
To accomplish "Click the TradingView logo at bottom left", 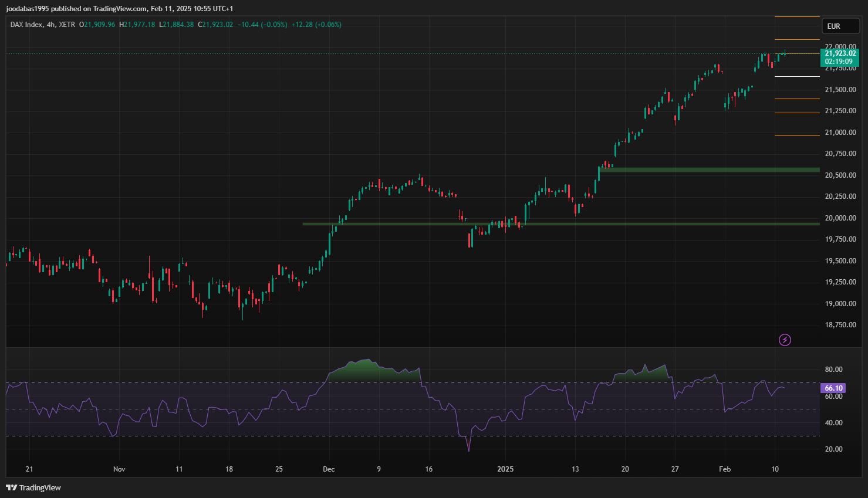I will 33,487.
